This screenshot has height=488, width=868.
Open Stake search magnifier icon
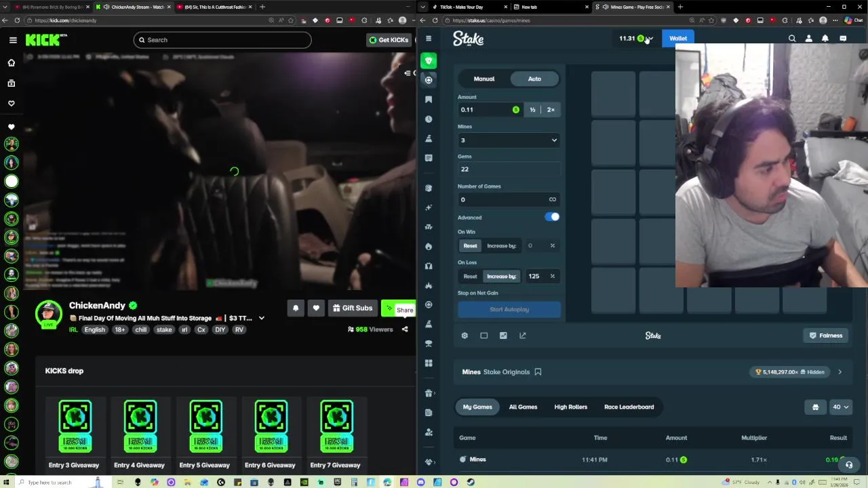(792, 39)
